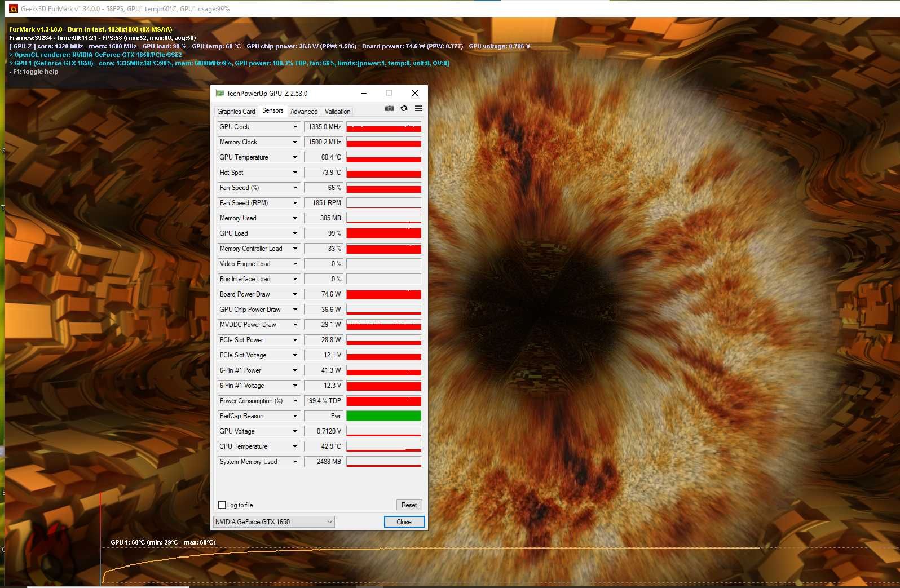Viewport: 900px width, 588px height.
Task: Click the GPU-Z screenshot camera icon
Action: [x=389, y=108]
